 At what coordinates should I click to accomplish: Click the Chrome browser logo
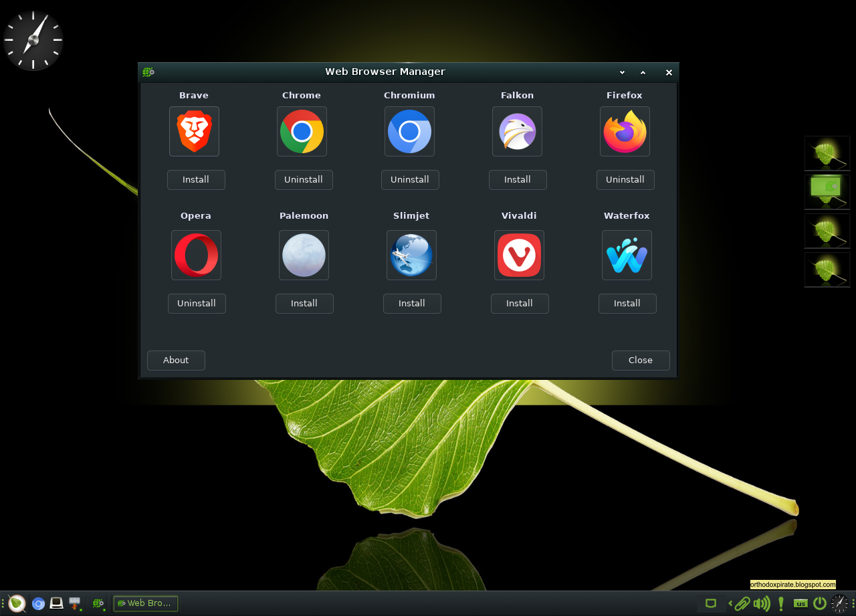[302, 131]
